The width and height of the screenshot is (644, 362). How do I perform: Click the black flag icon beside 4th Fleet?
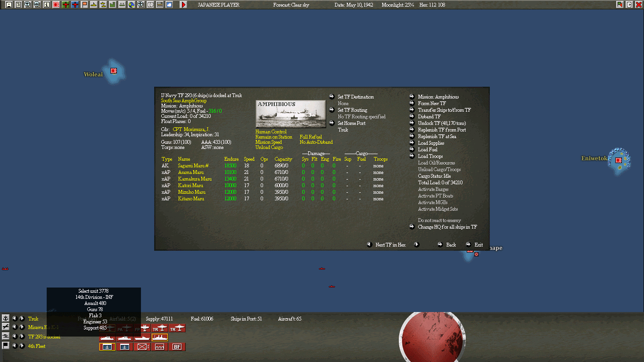tap(6, 346)
